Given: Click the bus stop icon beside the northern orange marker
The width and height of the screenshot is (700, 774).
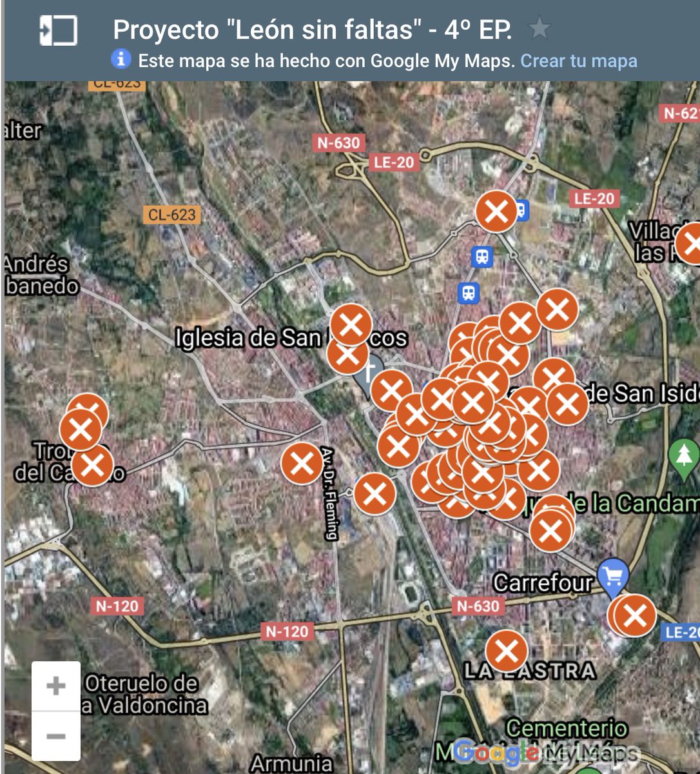Looking at the screenshot, I should pos(521,210).
